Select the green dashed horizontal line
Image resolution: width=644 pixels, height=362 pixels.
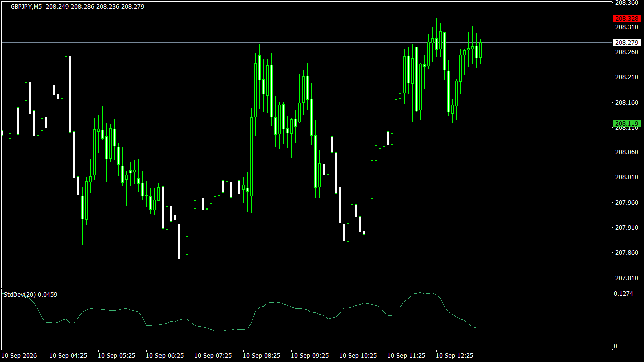306,123
